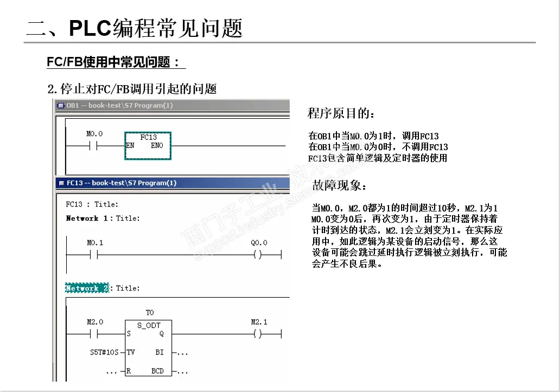The width and height of the screenshot is (560, 392).
Task: Click the OB1 window title bar icon
Action: 61,106
